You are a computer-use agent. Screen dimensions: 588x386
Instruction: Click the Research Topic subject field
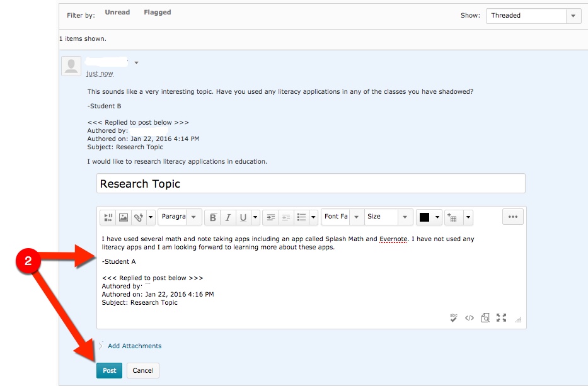point(311,184)
